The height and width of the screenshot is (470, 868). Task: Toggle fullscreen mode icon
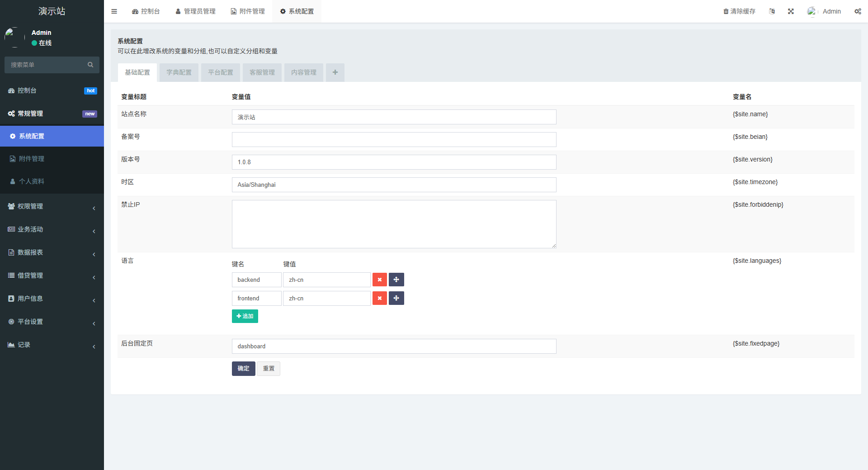pyautogui.click(x=790, y=11)
